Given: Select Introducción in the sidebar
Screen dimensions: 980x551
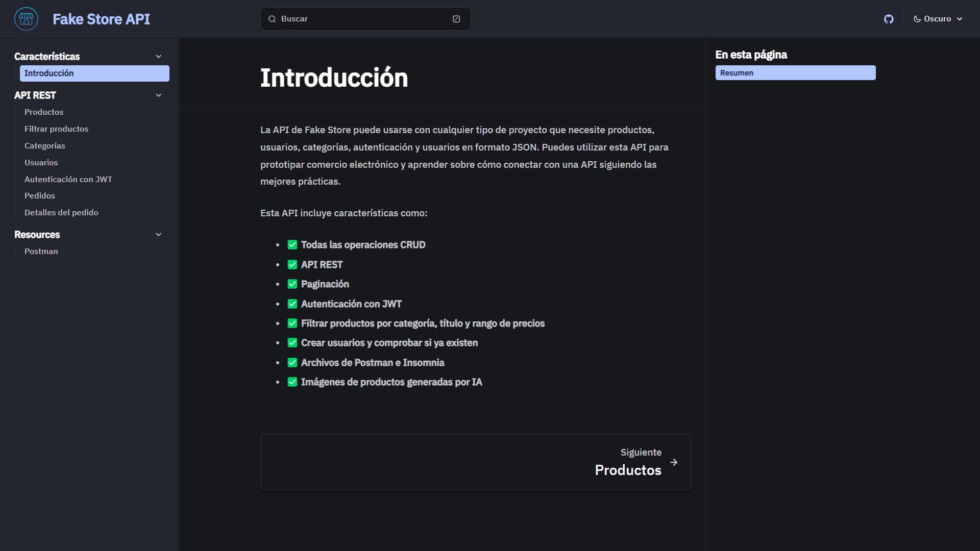Looking at the screenshot, I should click(x=94, y=73).
